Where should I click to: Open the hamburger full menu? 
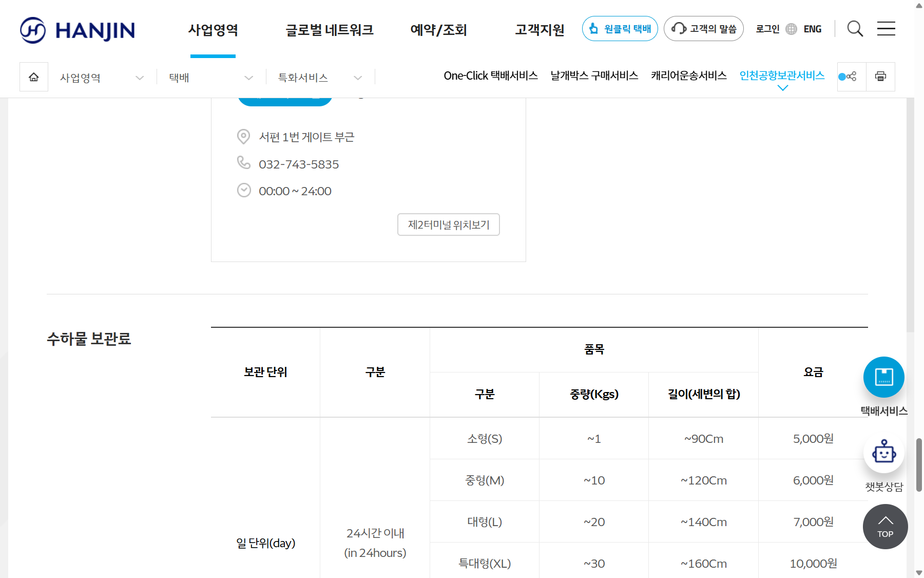pos(886,29)
